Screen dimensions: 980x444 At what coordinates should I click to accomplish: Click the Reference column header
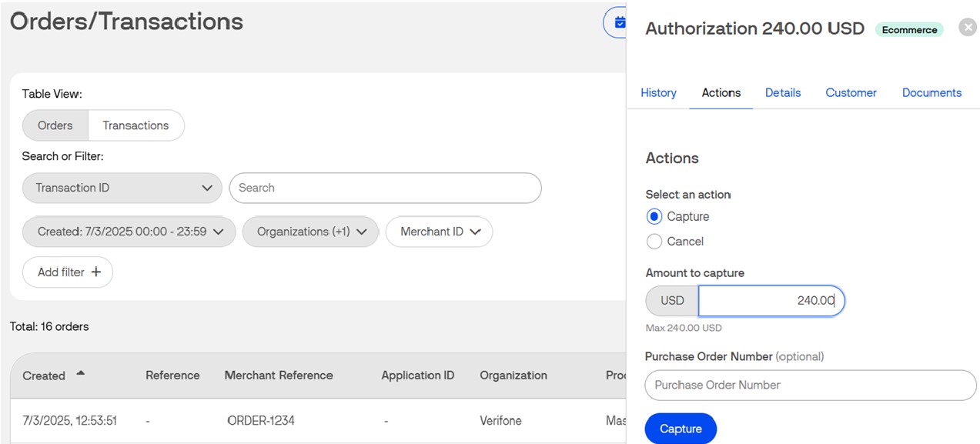[172, 376]
